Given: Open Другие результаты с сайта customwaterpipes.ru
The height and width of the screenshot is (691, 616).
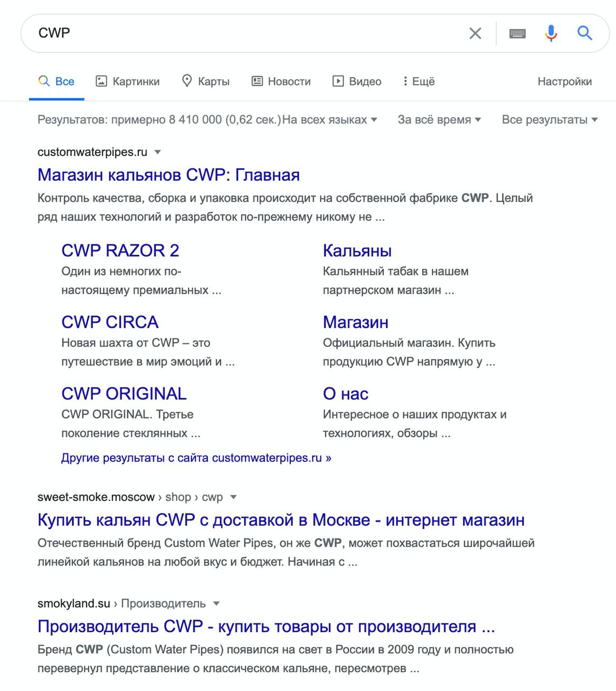Looking at the screenshot, I should (x=196, y=458).
